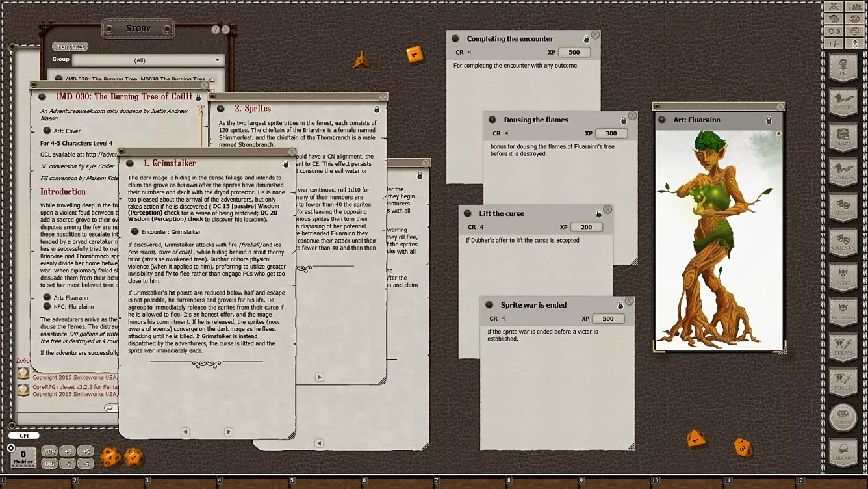Viewport: 868px width, 489px height.
Task: Toggle the lock on Sprite war is ended window
Action: click(x=620, y=305)
